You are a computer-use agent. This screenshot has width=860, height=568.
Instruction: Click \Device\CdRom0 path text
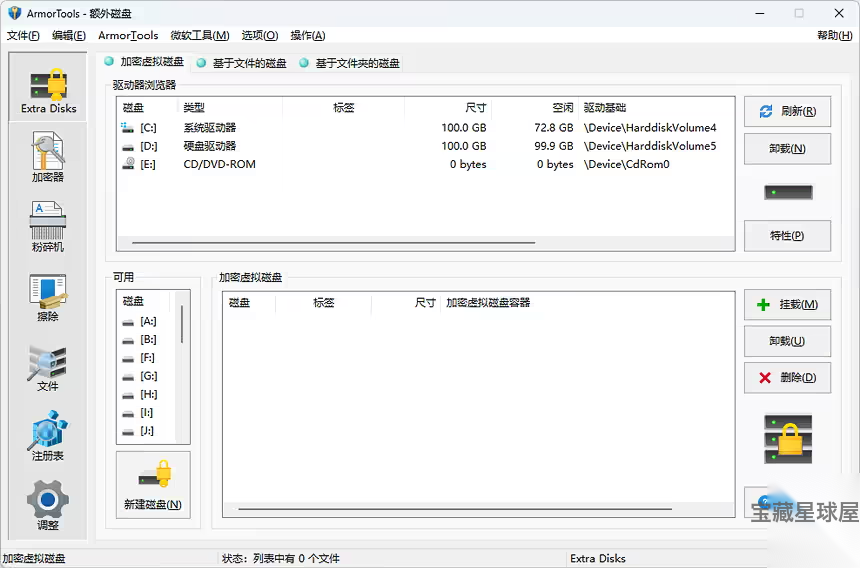pyautogui.click(x=626, y=164)
